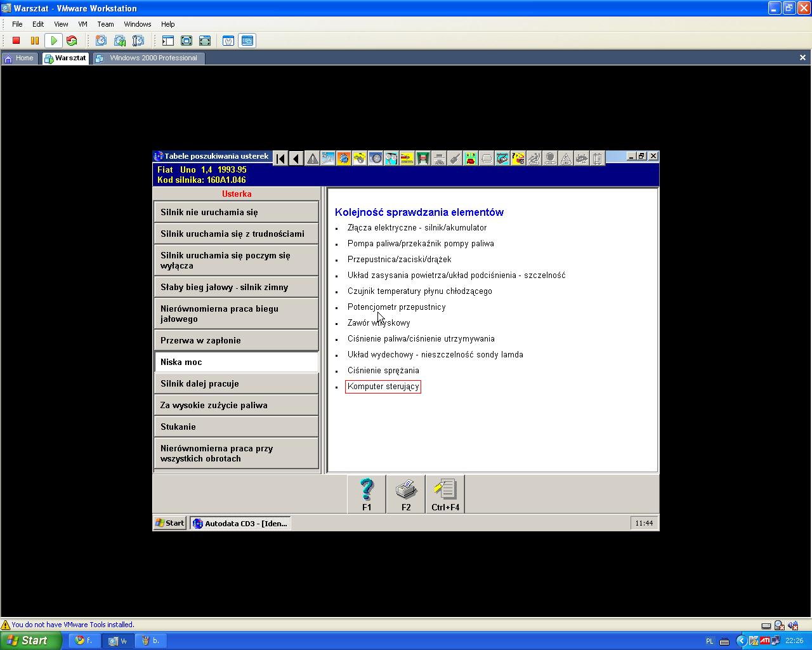Jump to first page in Autodata toolbar
This screenshot has height=650, width=812.
point(280,158)
